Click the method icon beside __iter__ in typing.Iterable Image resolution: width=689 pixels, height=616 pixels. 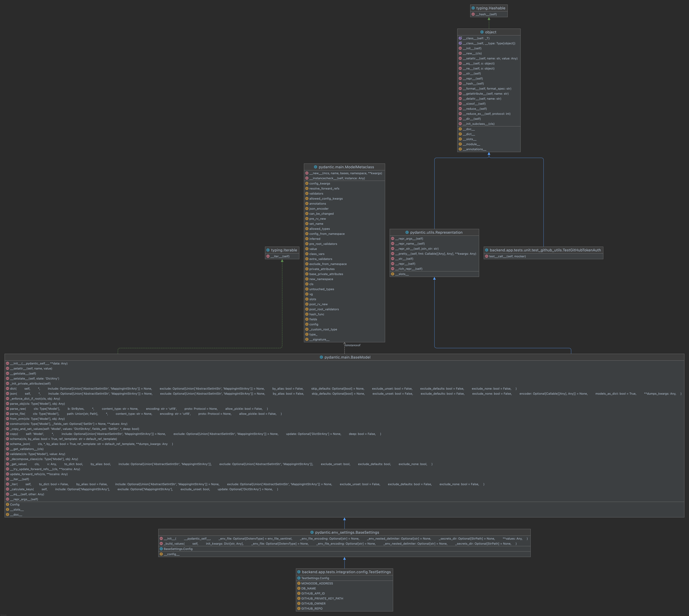[268, 256]
